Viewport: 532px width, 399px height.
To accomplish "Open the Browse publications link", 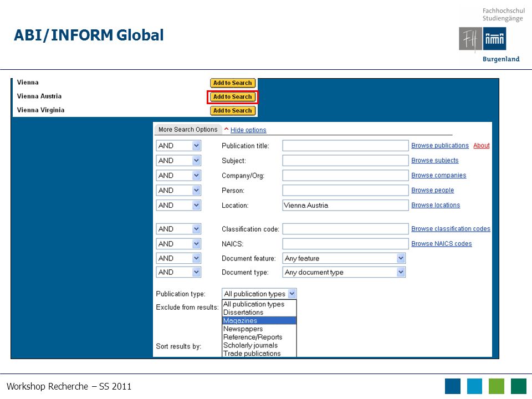I will point(440,146).
